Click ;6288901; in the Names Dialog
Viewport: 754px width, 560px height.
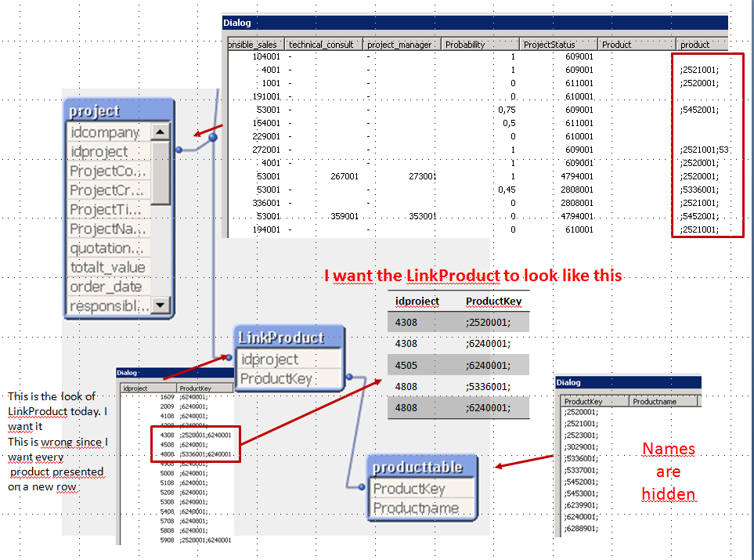tap(581, 528)
